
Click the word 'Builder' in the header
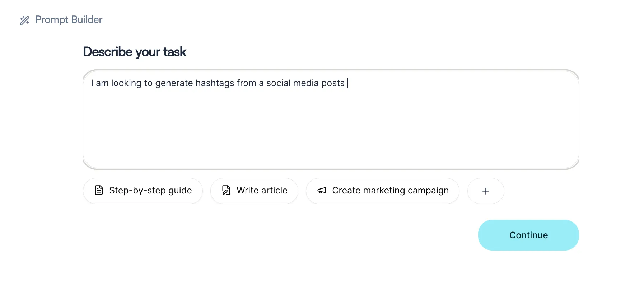(87, 20)
